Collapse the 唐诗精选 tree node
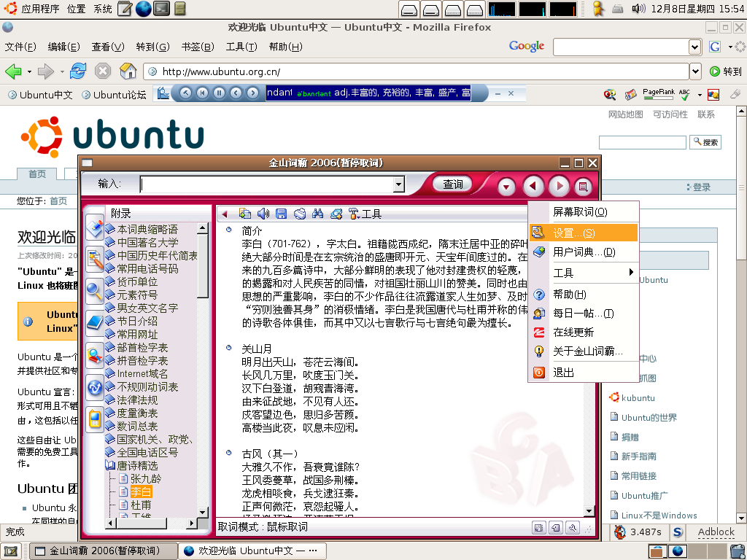Viewport: 747px width, 560px height. click(x=111, y=465)
